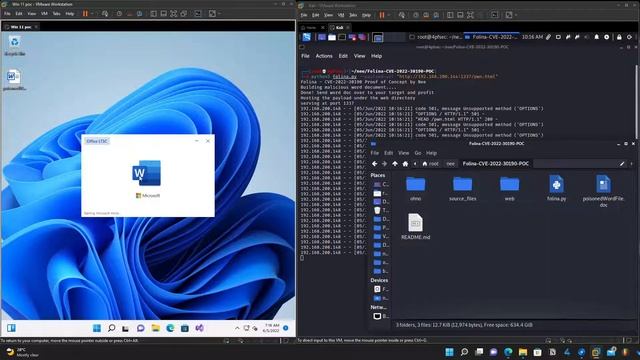Select the Win 11 poc VM tab
Image resolution: width=640 pixels, height=360 pixels.
[21, 27]
